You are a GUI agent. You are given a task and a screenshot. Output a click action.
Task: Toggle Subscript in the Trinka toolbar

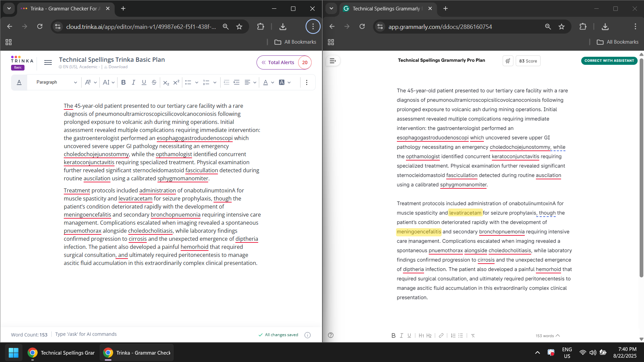coord(166,82)
